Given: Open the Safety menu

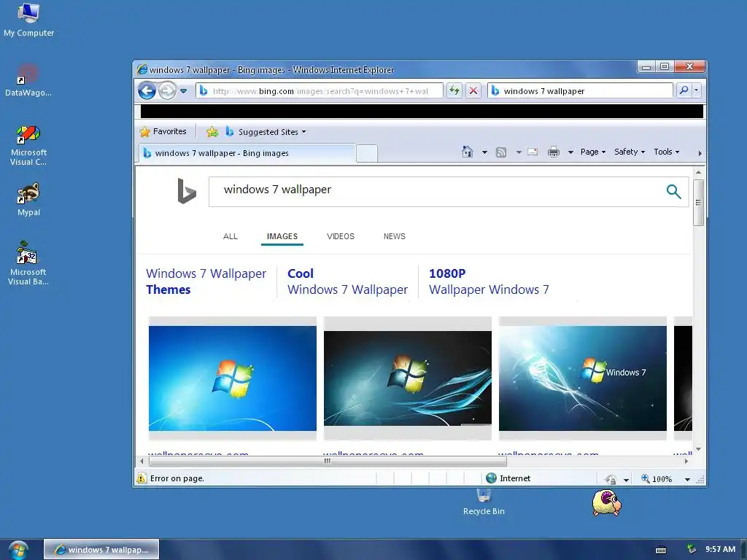Looking at the screenshot, I should (x=630, y=152).
